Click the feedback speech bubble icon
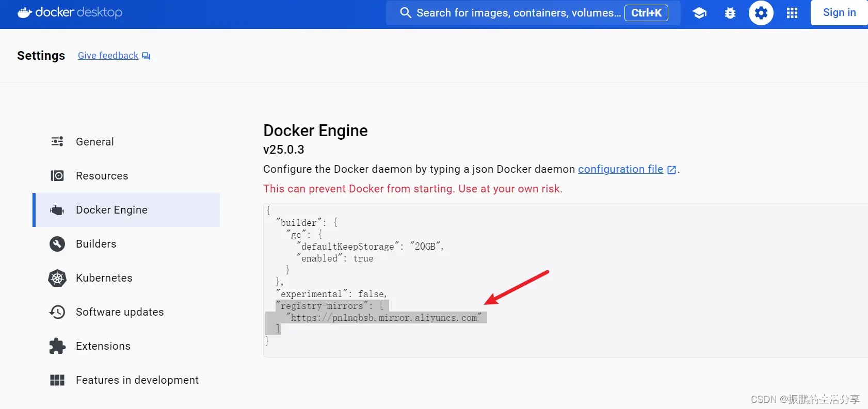Screen dimensions: 868x409 click(x=146, y=56)
